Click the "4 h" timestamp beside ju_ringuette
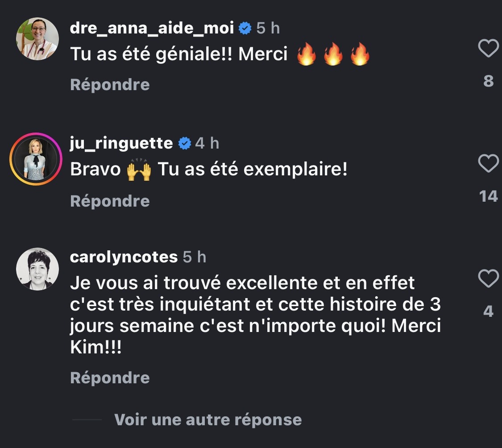Screen dimensions: 502x448 [x=207, y=144]
